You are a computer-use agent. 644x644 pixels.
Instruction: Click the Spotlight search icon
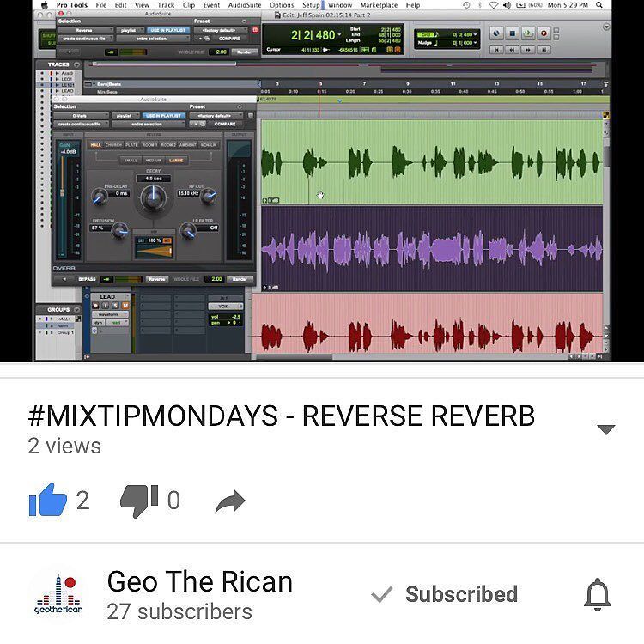[599, 5]
